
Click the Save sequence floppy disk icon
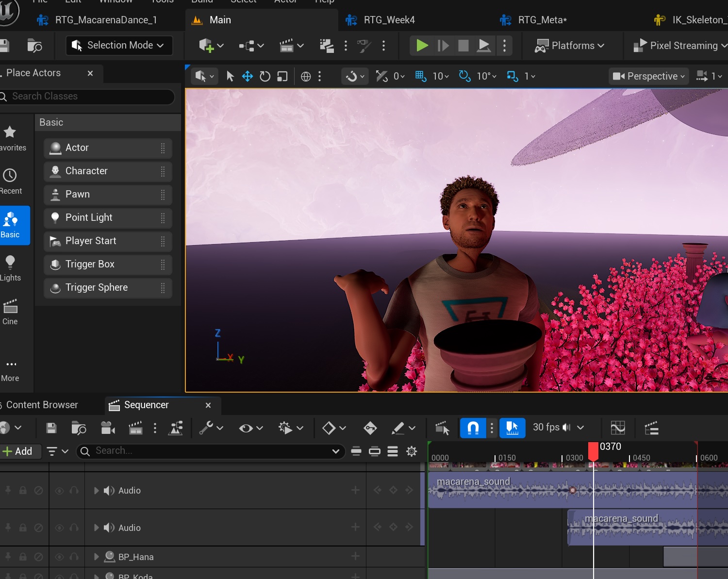51,428
